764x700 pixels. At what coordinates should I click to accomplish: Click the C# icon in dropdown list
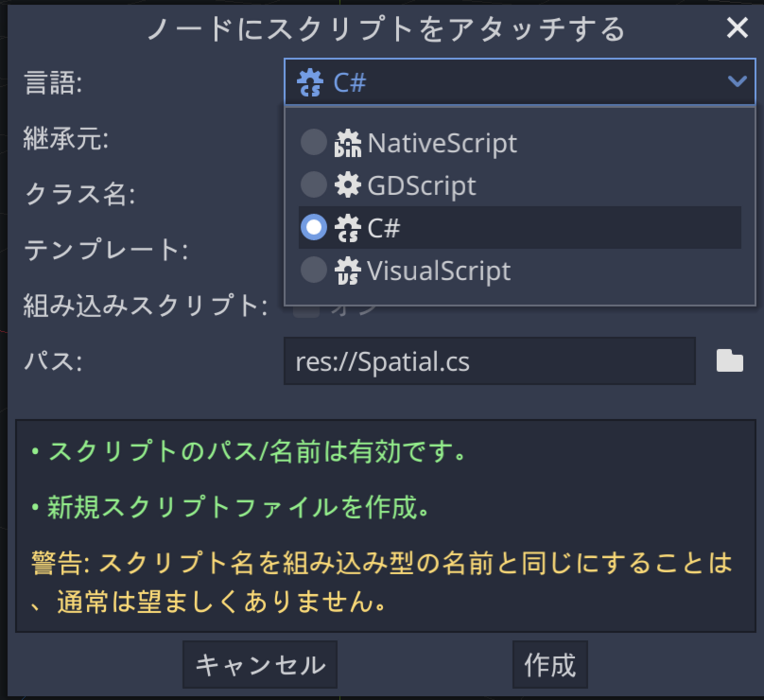[x=347, y=228]
